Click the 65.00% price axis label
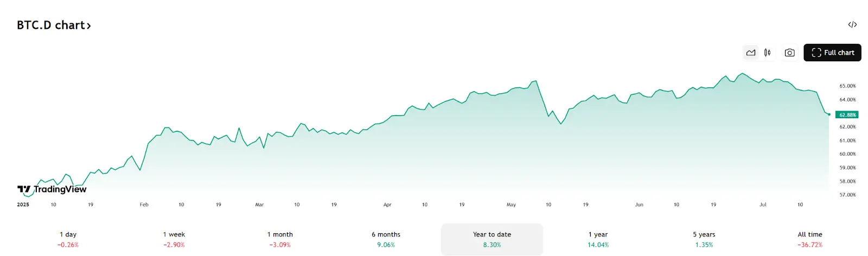 tap(847, 86)
